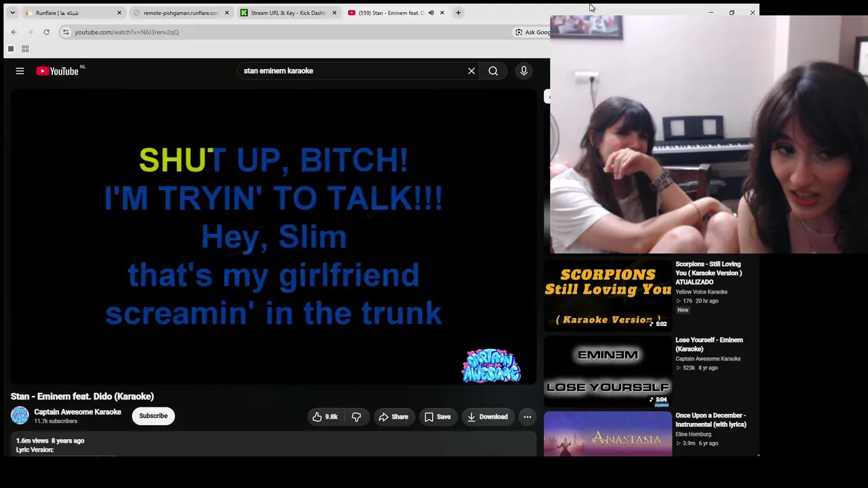Close the Runflare tab
868x488 pixels.
pos(119,12)
